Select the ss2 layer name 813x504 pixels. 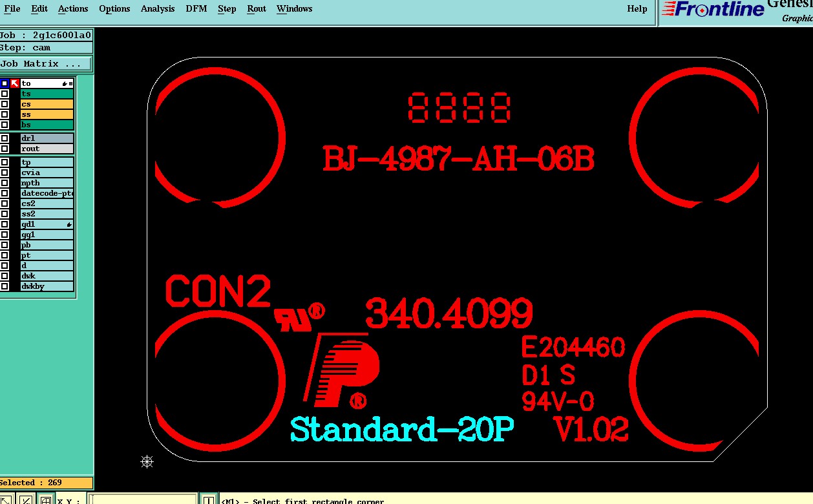coord(47,214)
